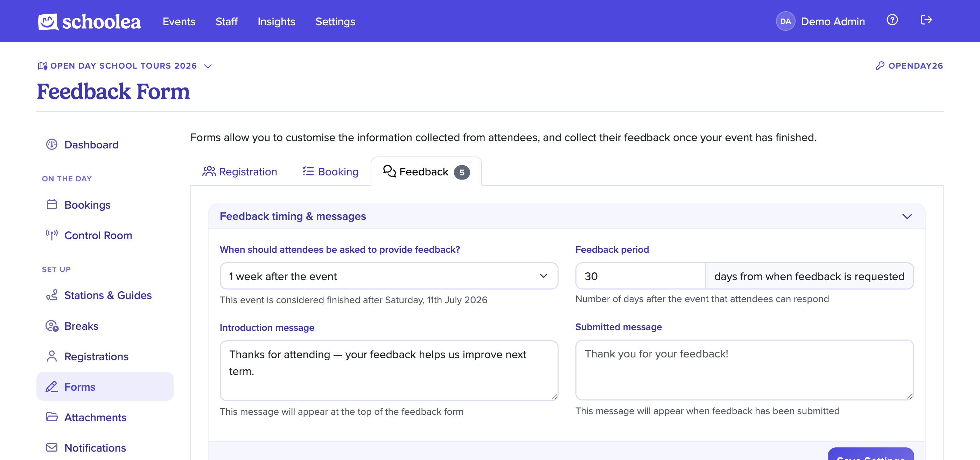The image size is (980, 460).
Task: Click the Registrations person icon
Action: [x=52, y=356]
